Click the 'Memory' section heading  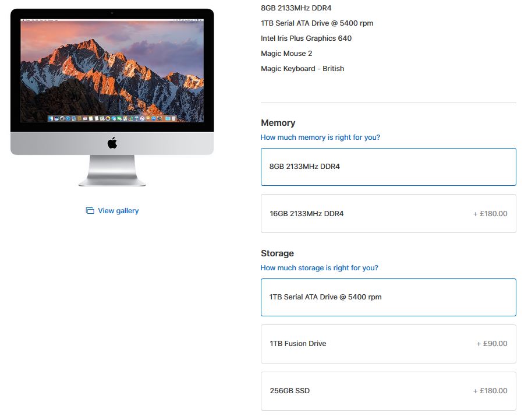coord(278,123)
